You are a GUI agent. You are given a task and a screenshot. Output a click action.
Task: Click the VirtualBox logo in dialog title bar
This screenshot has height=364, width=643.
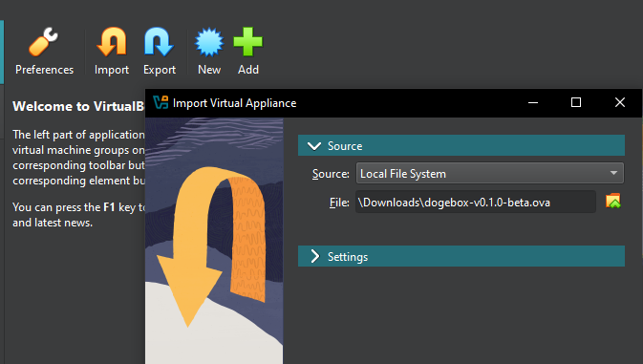(x=161, y=102)
